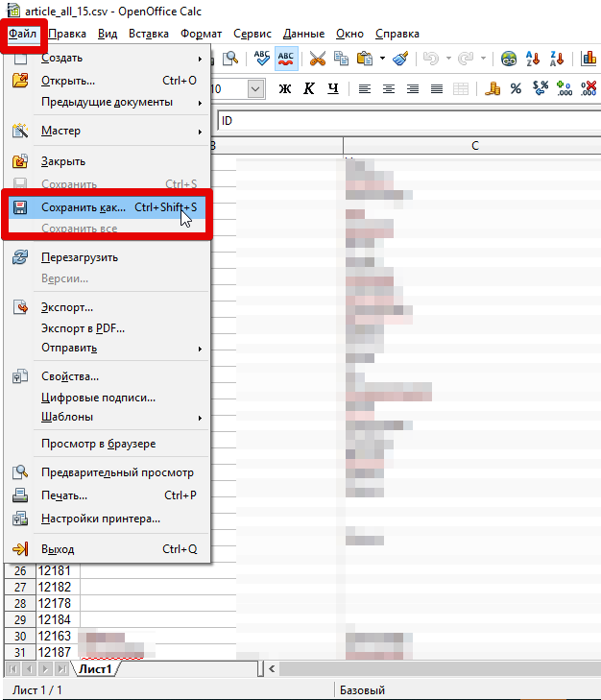Choose Экспорт... menu entry
Image resolution: width=601 pixels, height=700 pixels.
(x=108, y=307)
